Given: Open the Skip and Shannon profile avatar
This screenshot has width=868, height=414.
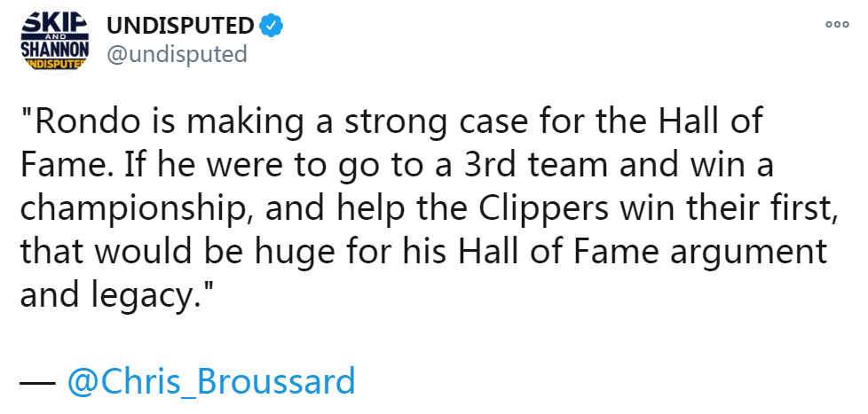Looking at the screenshot, I should 54,42.
